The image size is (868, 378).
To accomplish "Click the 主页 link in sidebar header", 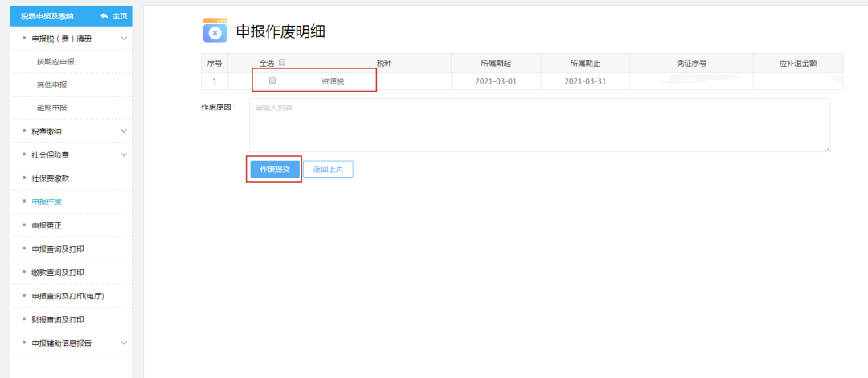I will click(120, 16).
